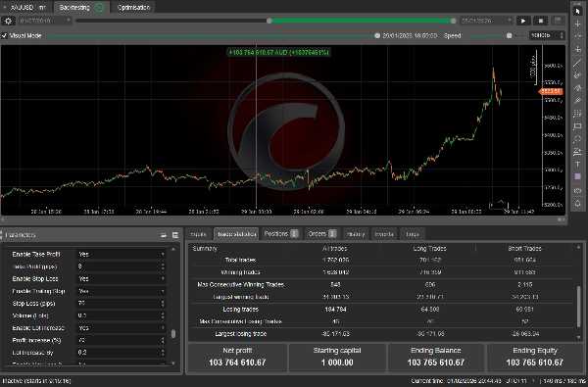
Task: Switch to the XAUUSD m1 tab
Action: 26,7
